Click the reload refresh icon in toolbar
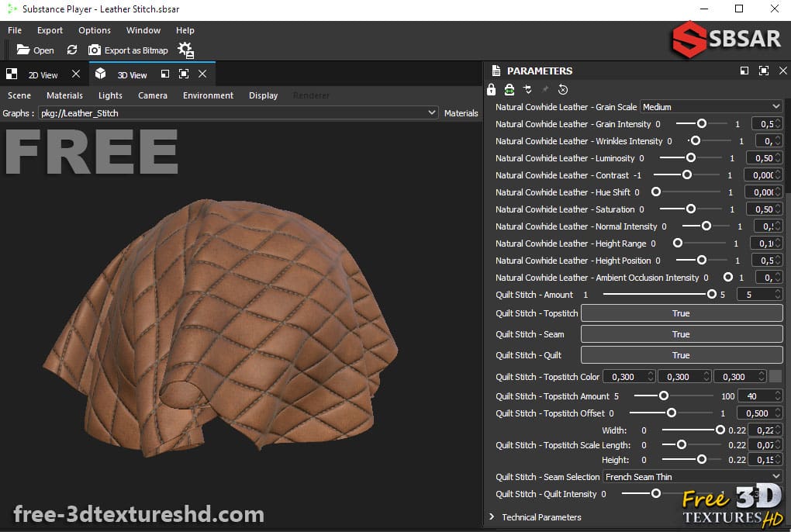This screenshot has width=791, height=532. 72,50
